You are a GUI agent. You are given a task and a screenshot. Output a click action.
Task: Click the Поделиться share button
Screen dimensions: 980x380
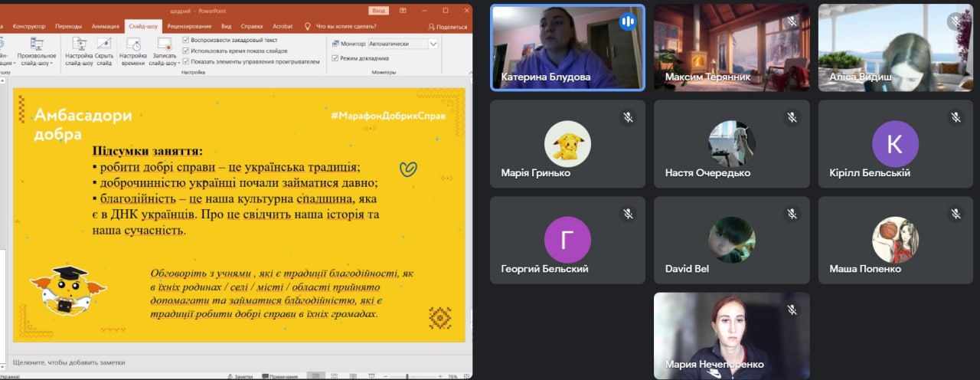pos(447,26)
